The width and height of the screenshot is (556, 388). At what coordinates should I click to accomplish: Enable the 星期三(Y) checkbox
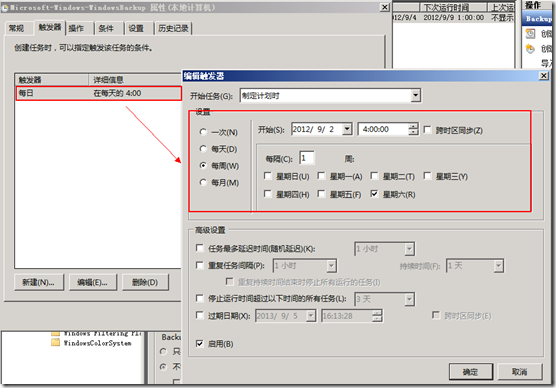point(427,176)
